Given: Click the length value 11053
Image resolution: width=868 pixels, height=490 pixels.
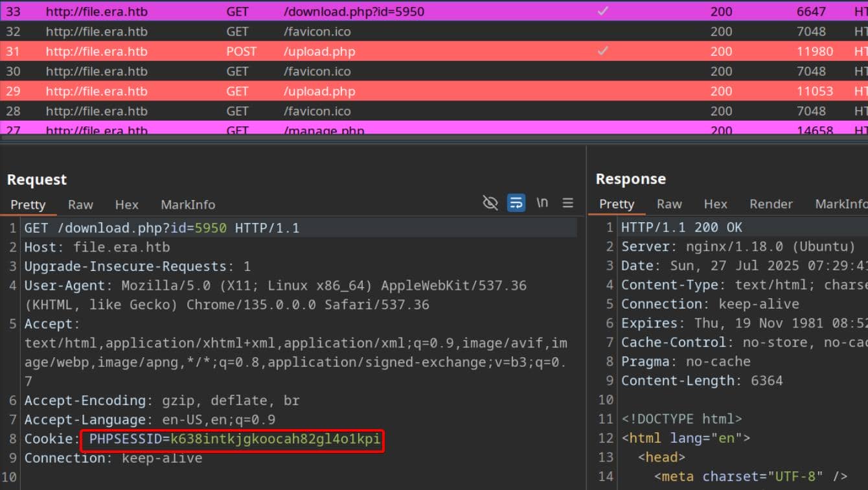Looking at the screenshot, I should (815, 91).
